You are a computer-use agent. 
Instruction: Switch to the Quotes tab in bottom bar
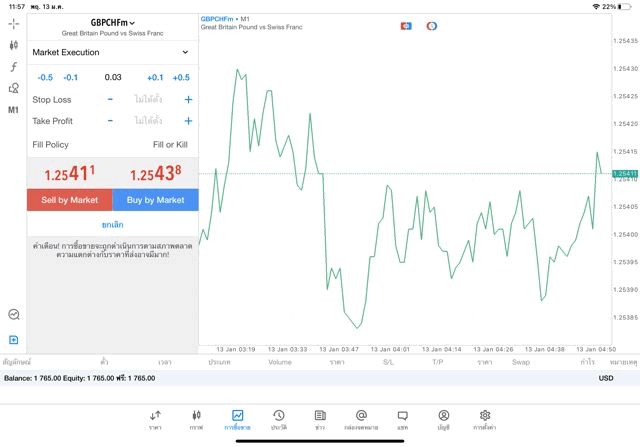click(x=155, y=419)
